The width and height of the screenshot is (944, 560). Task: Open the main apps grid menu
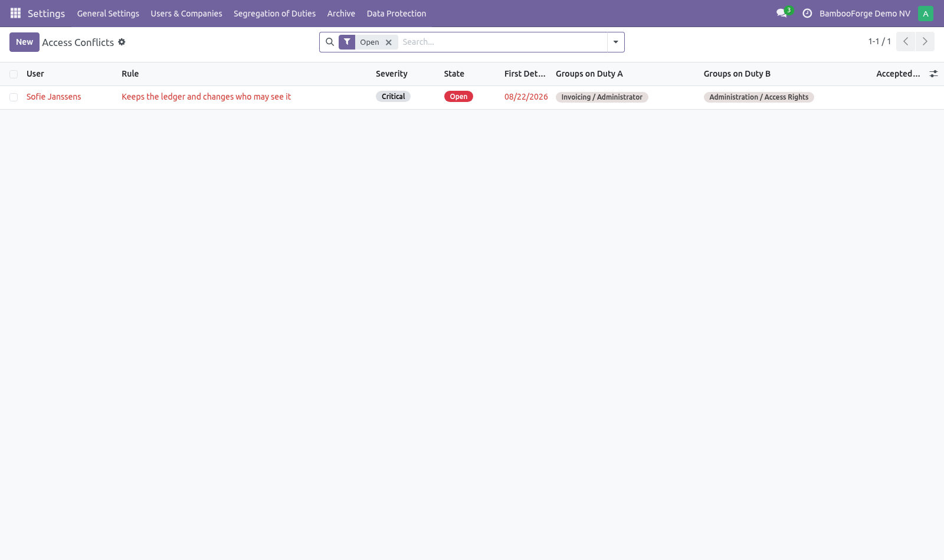click(x=15, y=13)
